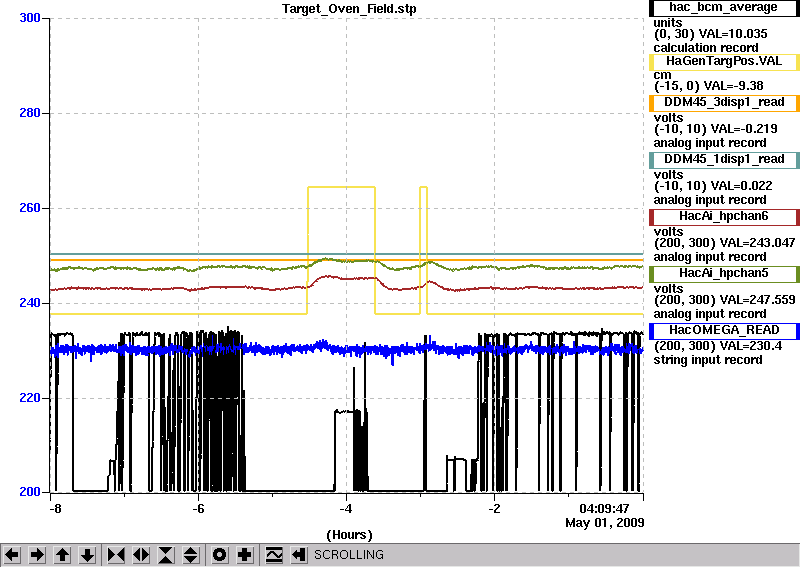Click the wave graph refresh icon
Screen dimensions: 800x567
pyautogui.click(x=273, y=555)
